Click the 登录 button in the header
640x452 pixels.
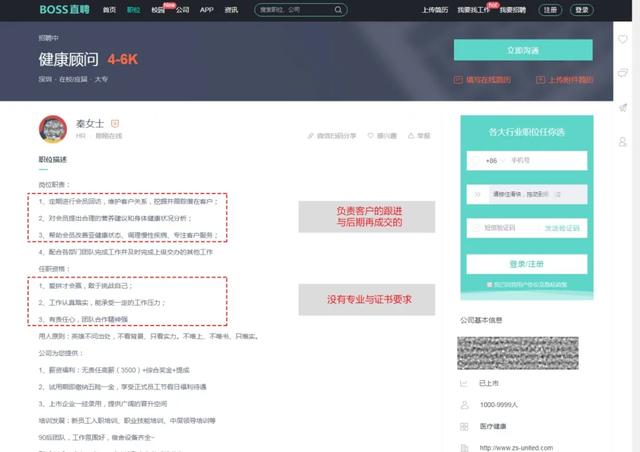pyautogui.click(x=582, y=10)
